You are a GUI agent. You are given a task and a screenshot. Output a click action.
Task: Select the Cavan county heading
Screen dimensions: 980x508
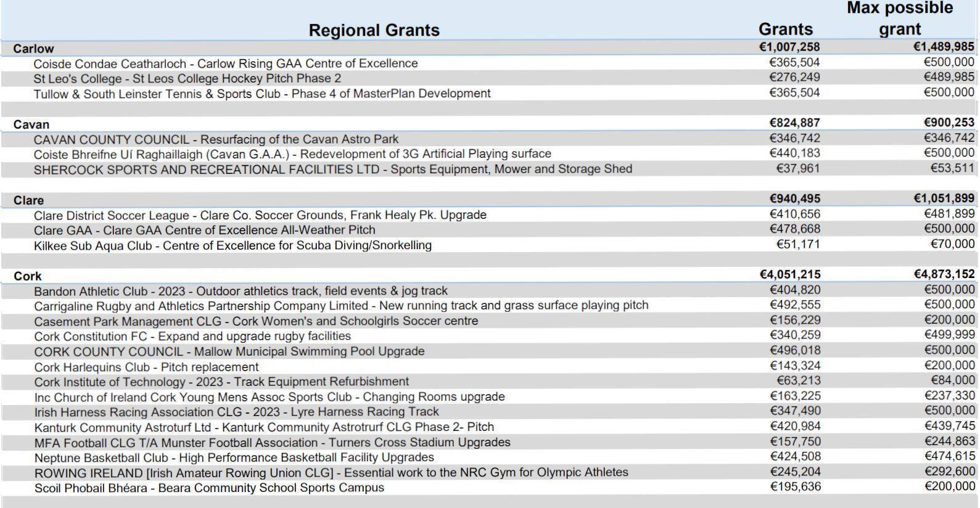click(31, 125)
